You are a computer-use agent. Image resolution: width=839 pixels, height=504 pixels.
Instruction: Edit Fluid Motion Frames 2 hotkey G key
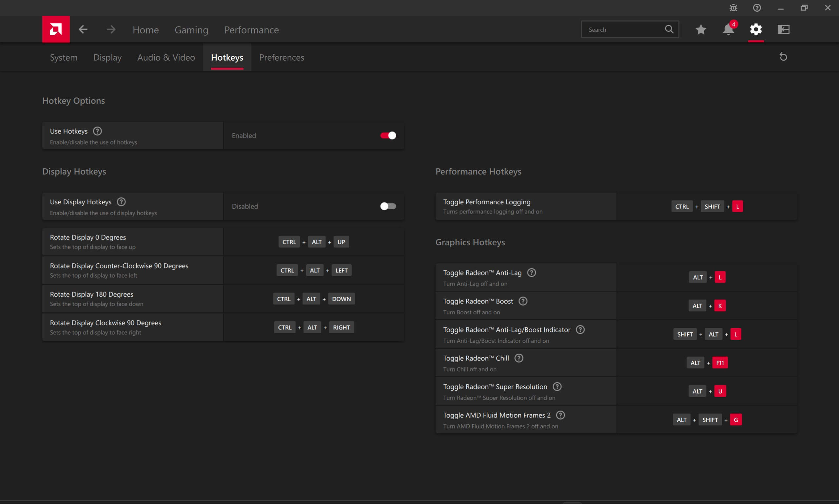pyautogui.click(x=735, y=420)
